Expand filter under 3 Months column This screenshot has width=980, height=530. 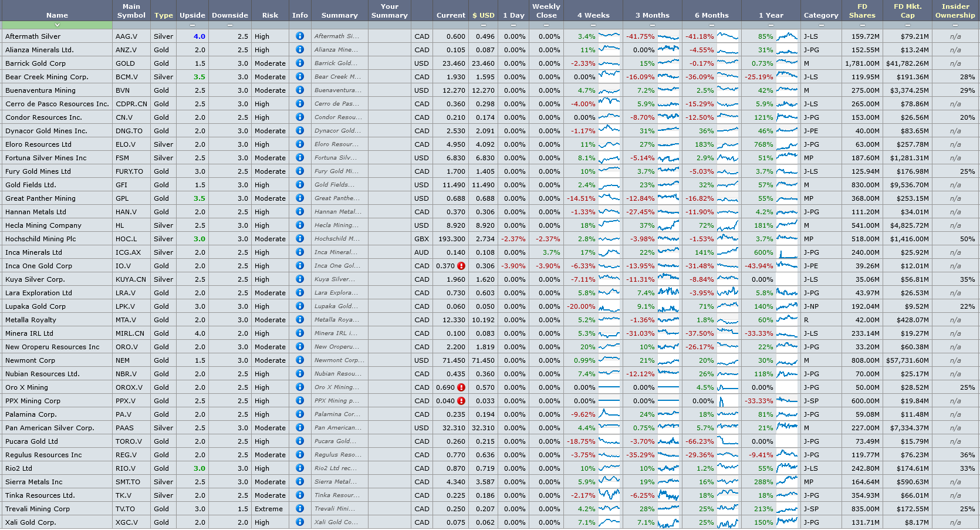pos(653,25)
